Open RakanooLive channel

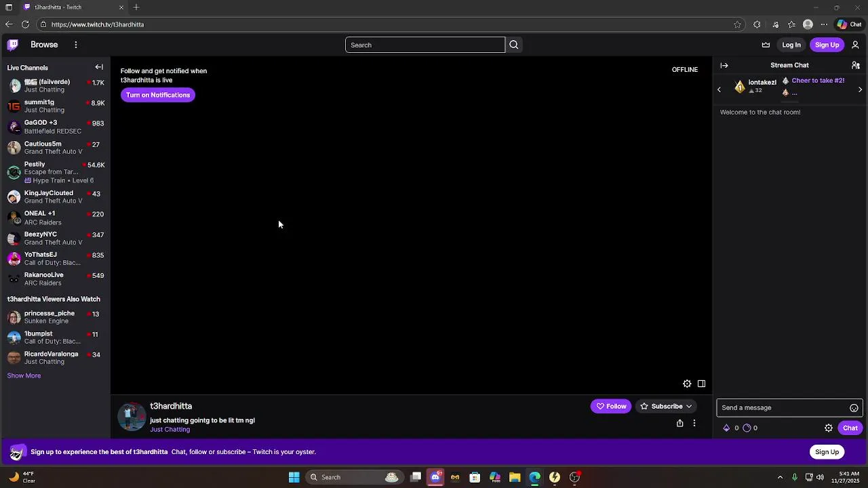(x=55, y=279)
